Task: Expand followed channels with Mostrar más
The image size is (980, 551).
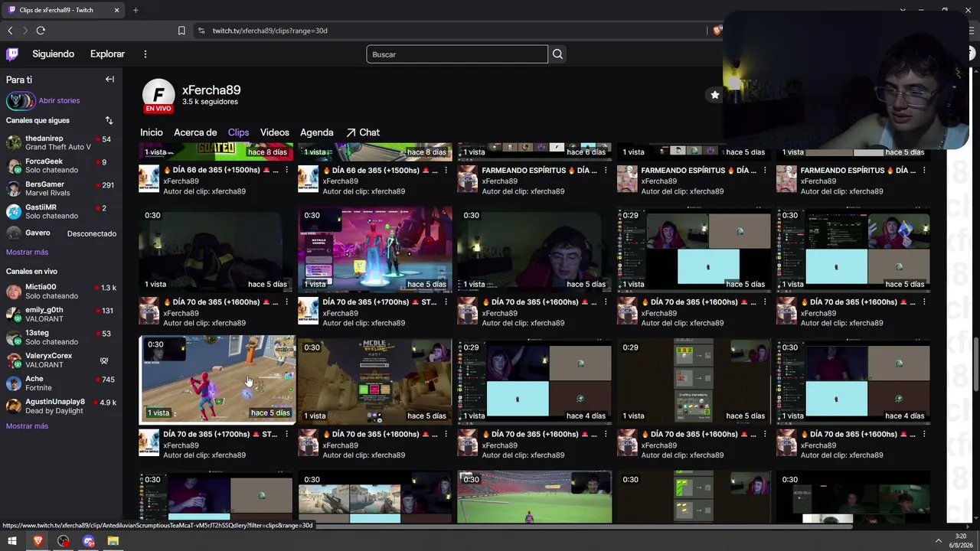Action: tap(27, 252)
